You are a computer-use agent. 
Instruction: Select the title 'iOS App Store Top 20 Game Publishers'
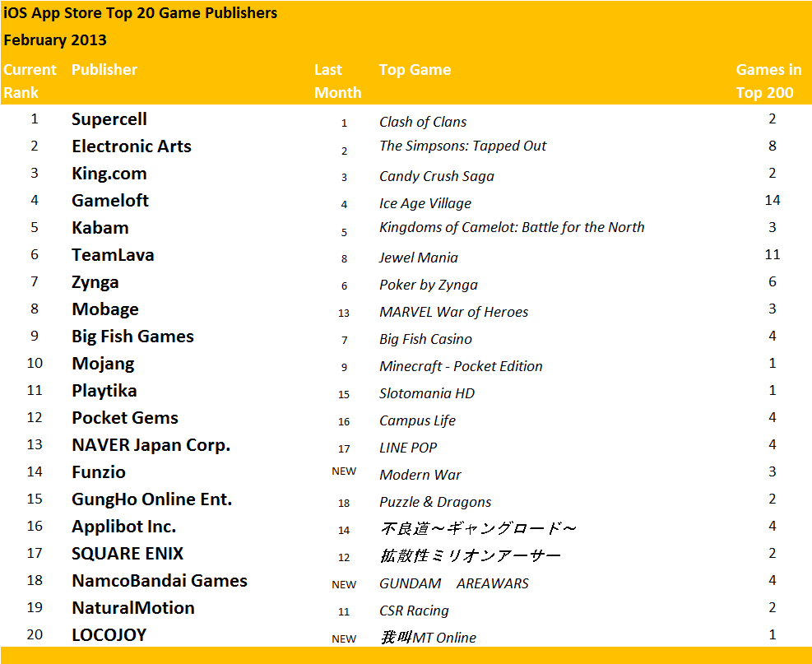[x=141, y=13]
